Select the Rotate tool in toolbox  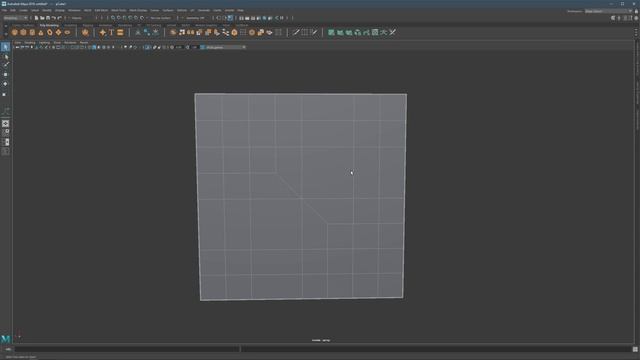[5, 84]
